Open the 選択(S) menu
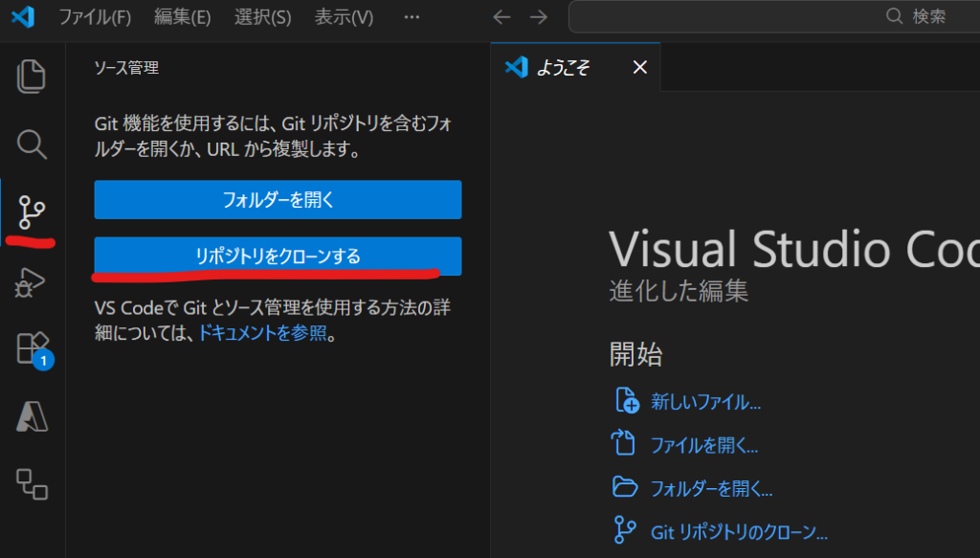The image size is (980, 558). pyautogui.click(x=262, y=17)
